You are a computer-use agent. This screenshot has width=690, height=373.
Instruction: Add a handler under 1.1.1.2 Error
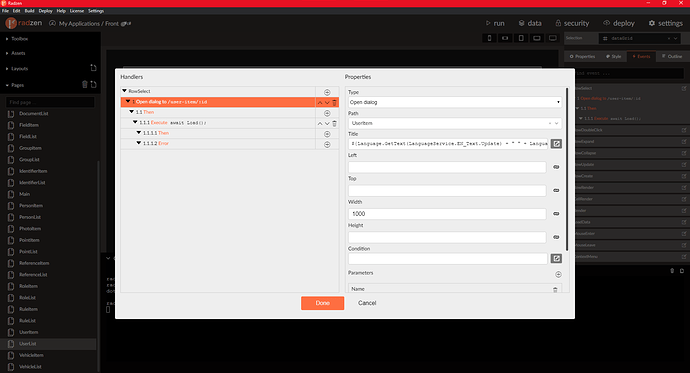[327, 144]
